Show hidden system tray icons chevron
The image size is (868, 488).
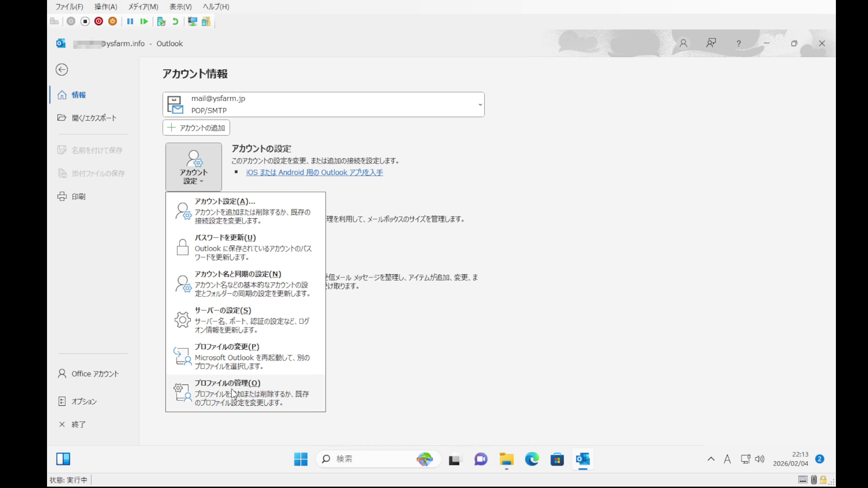click(x=711, y=459)
